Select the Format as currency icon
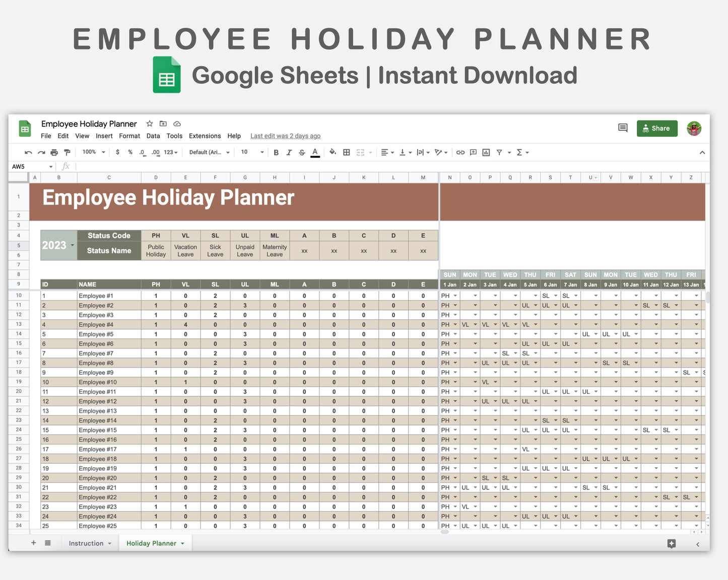The width and height of the screenshot is (728, 580). click(x=117, y=152)
